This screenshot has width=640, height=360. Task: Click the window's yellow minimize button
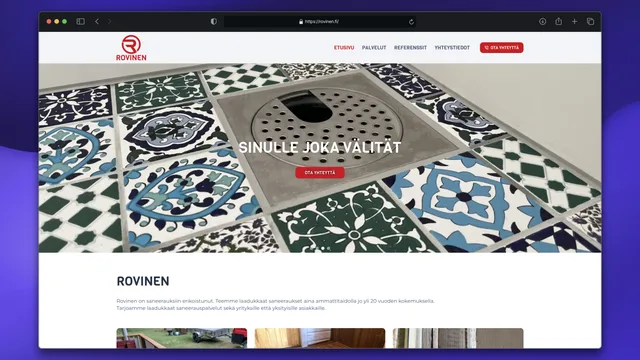coord(57,22)
